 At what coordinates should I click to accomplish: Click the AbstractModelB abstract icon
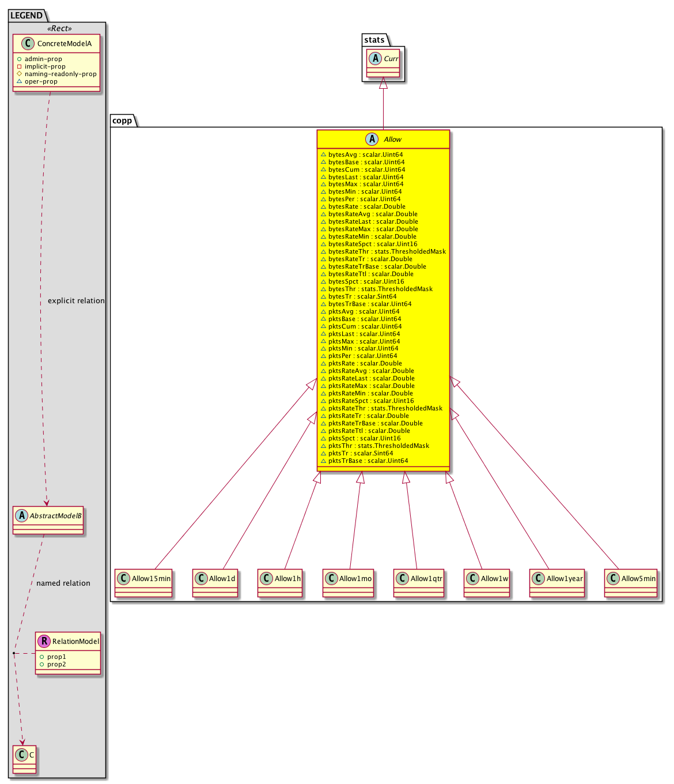[21, 515]
